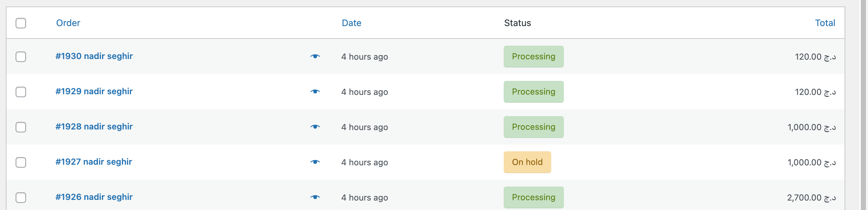Image resolution: width=868 pixels, height=210 pixels.
Task: Select the checkbox for order #1929
Action: click(x=21, y=92)
